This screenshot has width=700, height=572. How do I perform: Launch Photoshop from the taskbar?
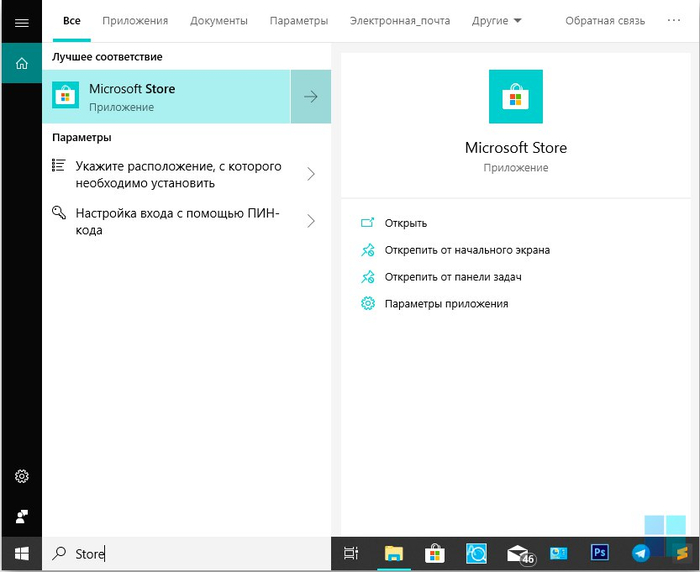click(600, 553)
